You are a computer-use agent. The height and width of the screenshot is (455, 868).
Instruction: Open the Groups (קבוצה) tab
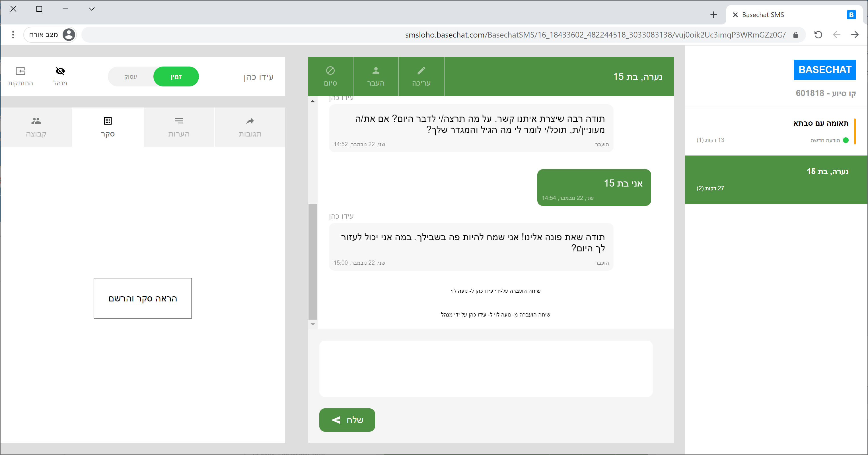point(36,127)
